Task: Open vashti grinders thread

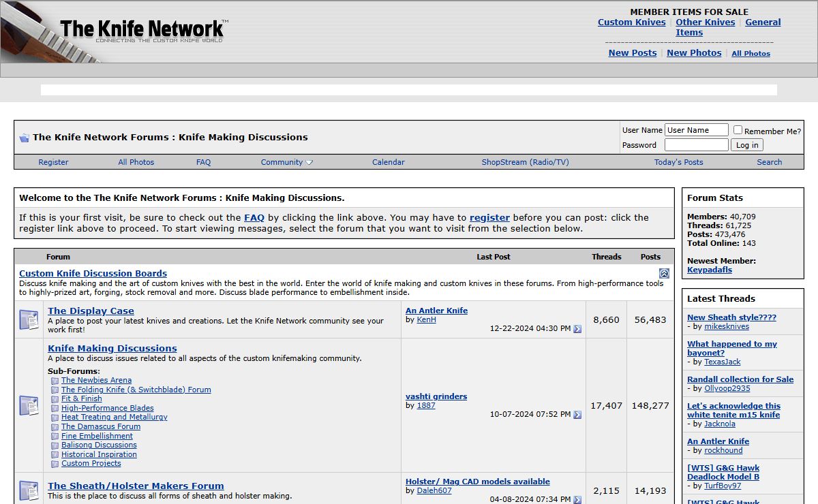Action: coord(436,396)
